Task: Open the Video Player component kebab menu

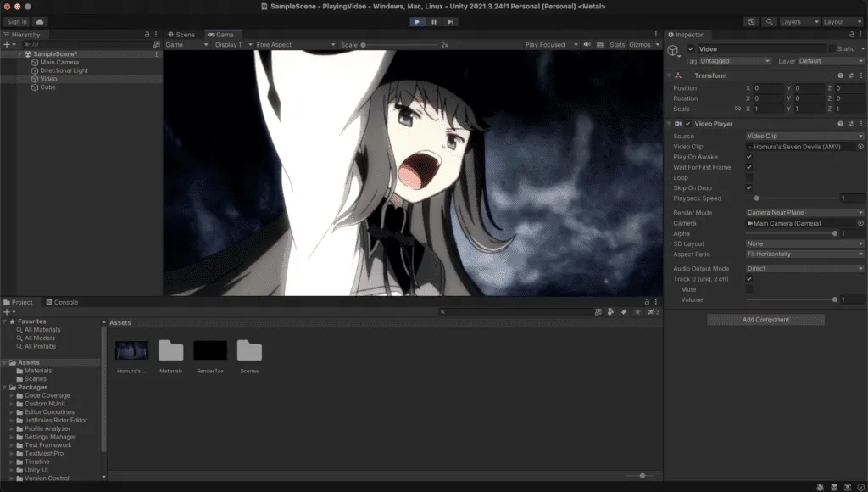Action: point(861,124)
